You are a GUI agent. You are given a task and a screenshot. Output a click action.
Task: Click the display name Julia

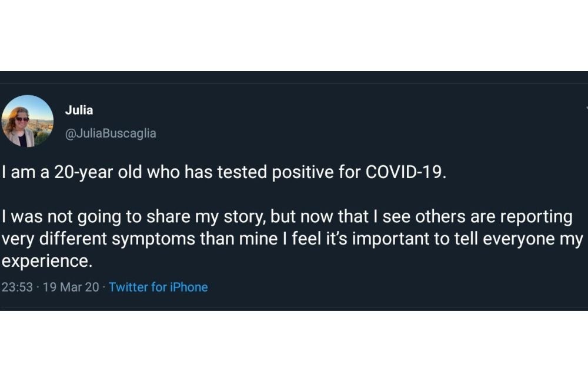click(x=79, y=110)
